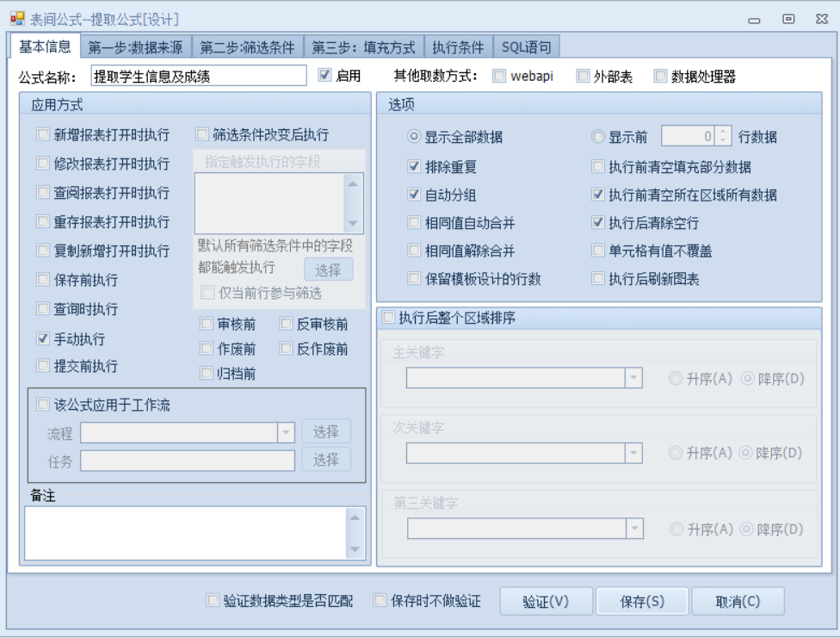Image resolution: width=840 pixels, height=638 pixels.
Task: Open the SQL语句 tab
Action: 526,47
